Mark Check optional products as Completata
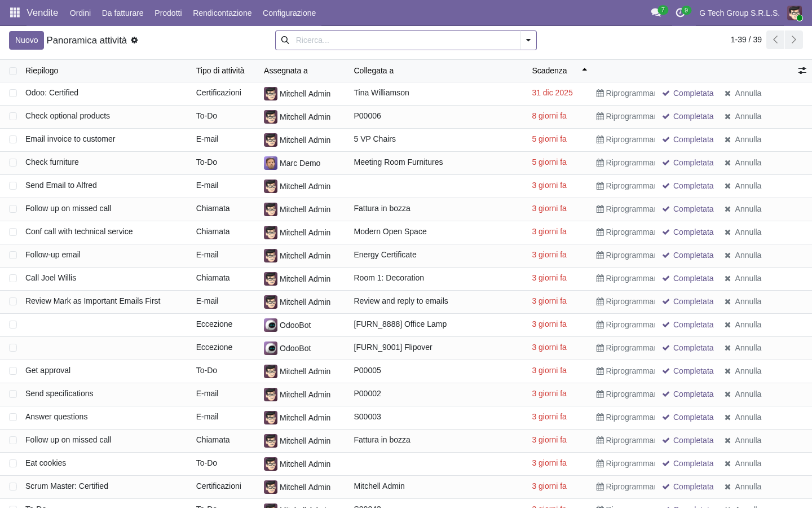Viewport: 812px width, 508px height. click(688, 116)
